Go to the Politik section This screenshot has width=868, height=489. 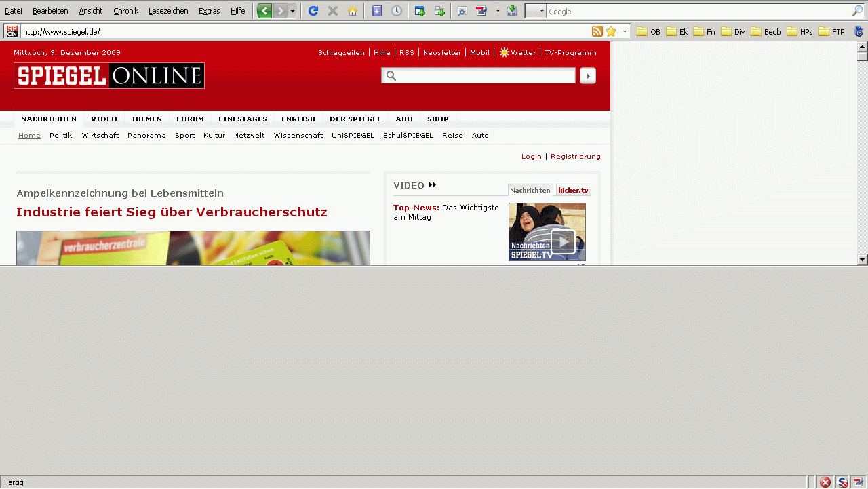pyautogui.click(x=61, y=136)
